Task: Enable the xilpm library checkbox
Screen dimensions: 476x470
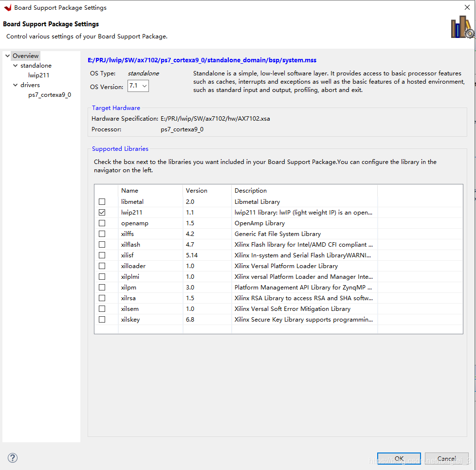Action: point(102,288)
